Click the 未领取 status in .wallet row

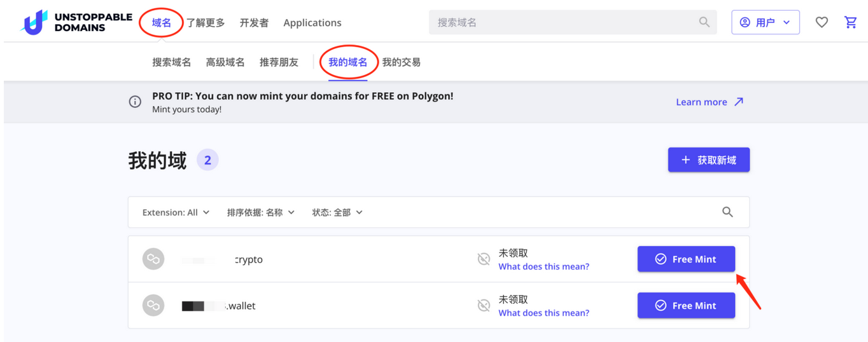pyautogui.click(x=514, y=299)
